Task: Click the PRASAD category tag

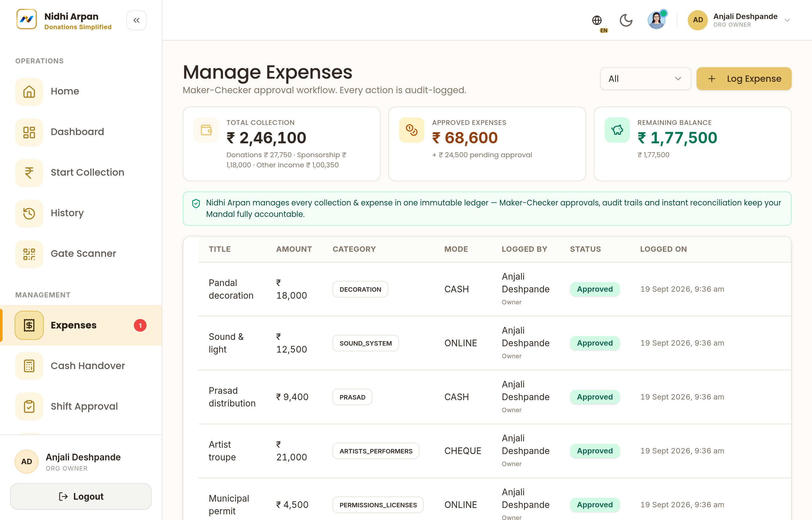Action: pos(352,397)
